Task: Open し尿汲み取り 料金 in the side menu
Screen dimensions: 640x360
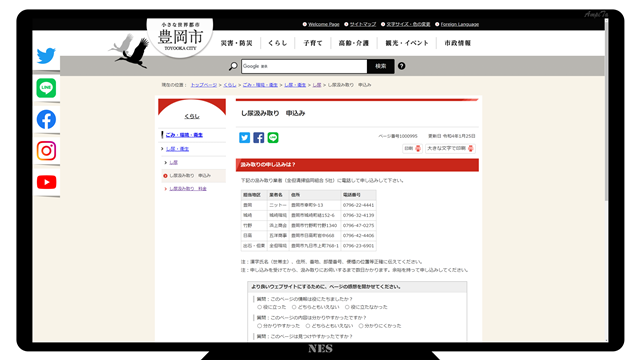Action: click(188, 189)
